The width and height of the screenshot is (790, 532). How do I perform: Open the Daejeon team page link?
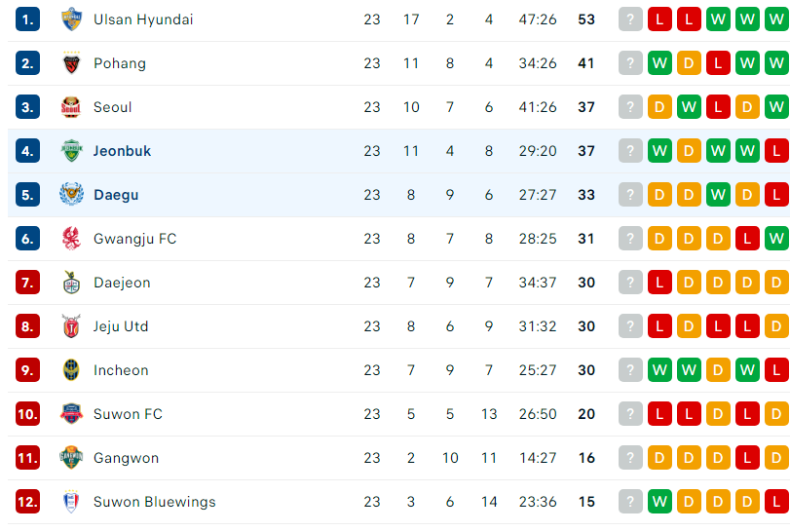click(x=122, y=283)
